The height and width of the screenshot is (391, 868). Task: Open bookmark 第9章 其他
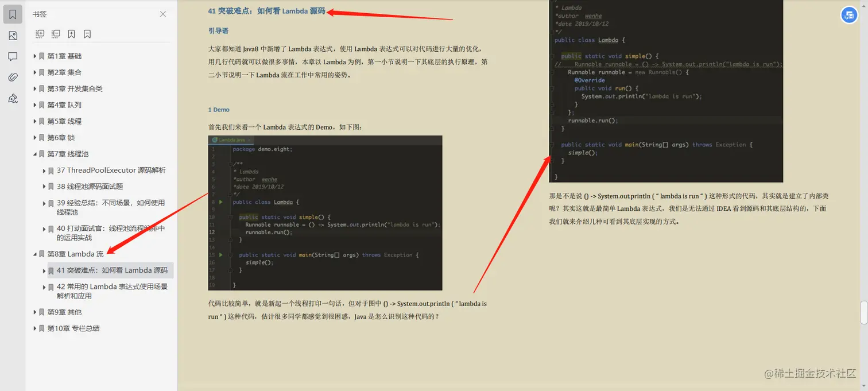(x=64, y=312)
